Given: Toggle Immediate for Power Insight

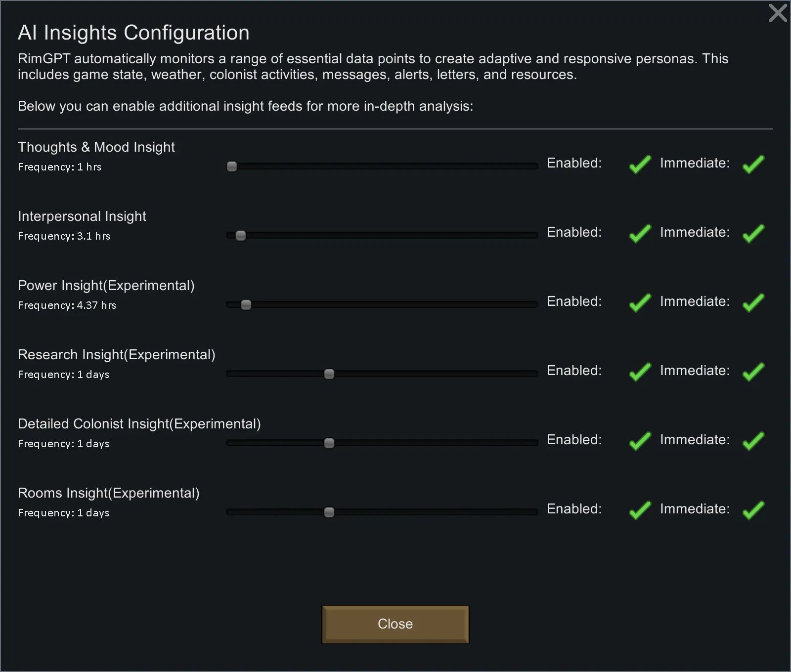Looking at the screenshot, I should pos(753,302).
